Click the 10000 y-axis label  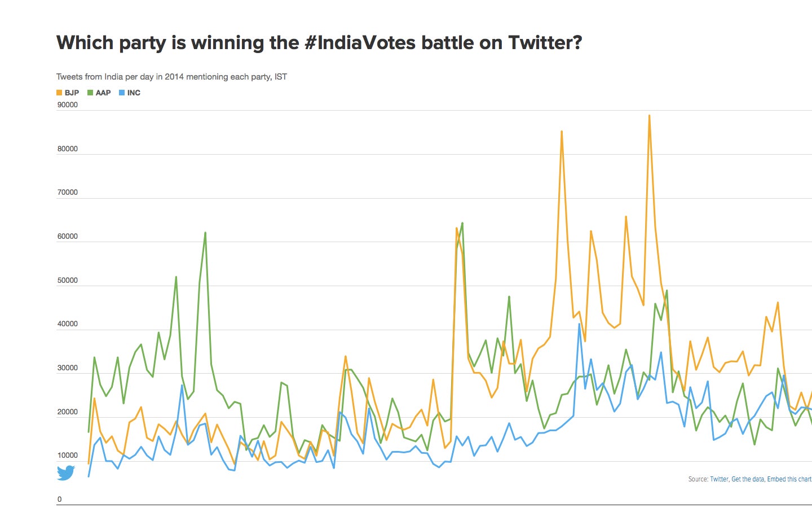pyautogui.click(x=68, y=456)
